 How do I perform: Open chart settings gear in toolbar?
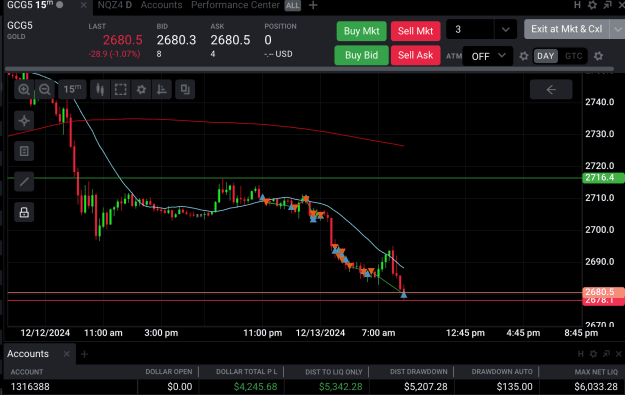(141, 89)
